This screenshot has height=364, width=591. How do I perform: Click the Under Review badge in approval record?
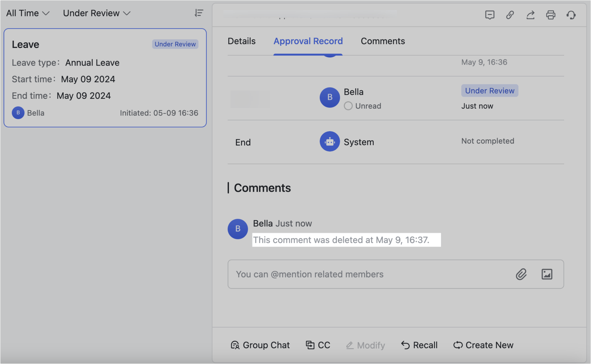pyautogui.click(x=490, y=91)
